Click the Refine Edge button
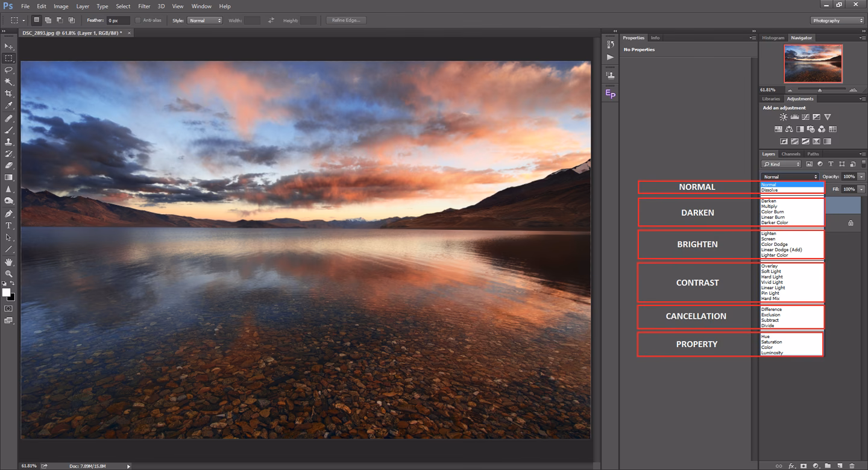This screenshot has width=868, height=470. 345,20
